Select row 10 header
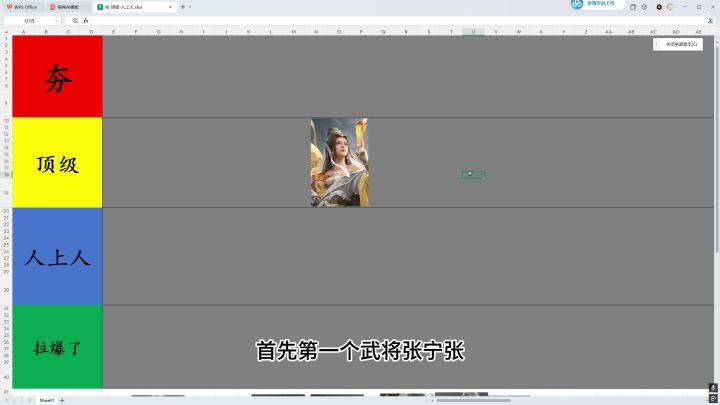720x405 pixels. tap(6, 121)
